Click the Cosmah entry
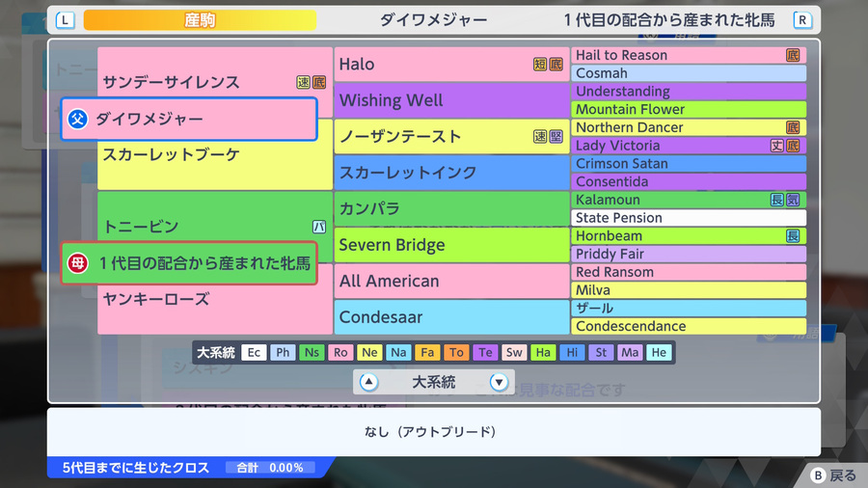Viewport: 868px width, 488px height. point(689,73)
